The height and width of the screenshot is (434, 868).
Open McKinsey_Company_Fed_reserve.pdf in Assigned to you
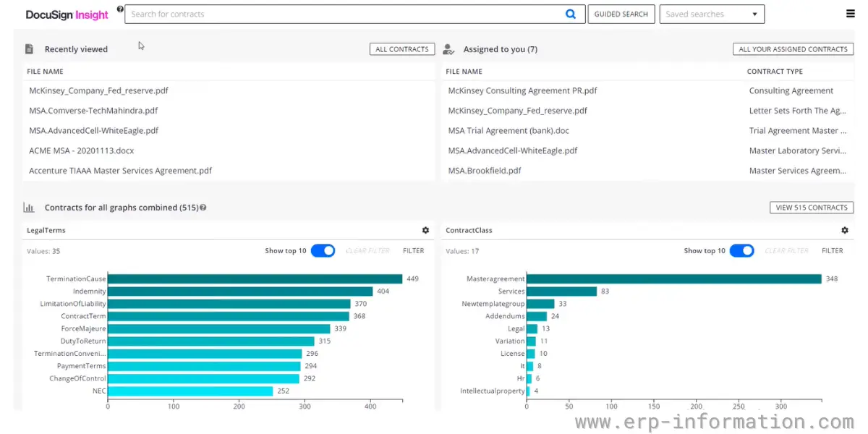517,111
